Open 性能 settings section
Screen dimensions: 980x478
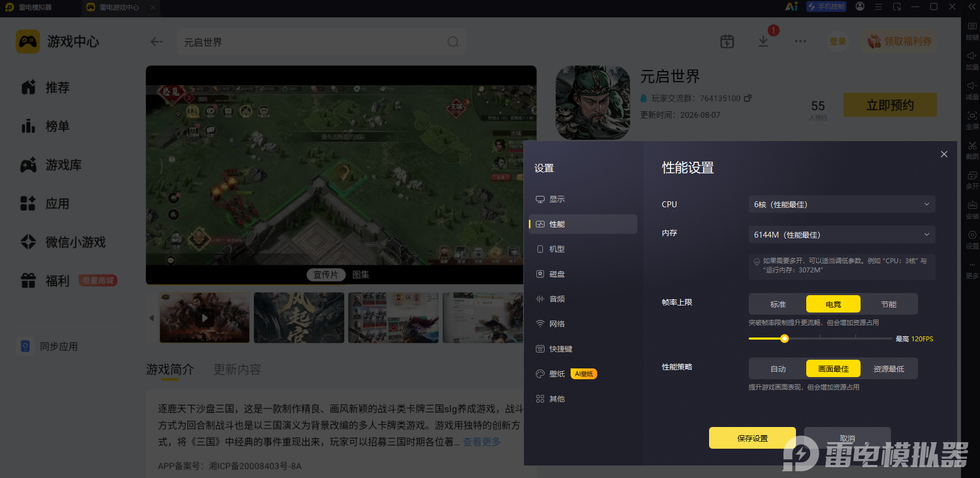[583, 224]
